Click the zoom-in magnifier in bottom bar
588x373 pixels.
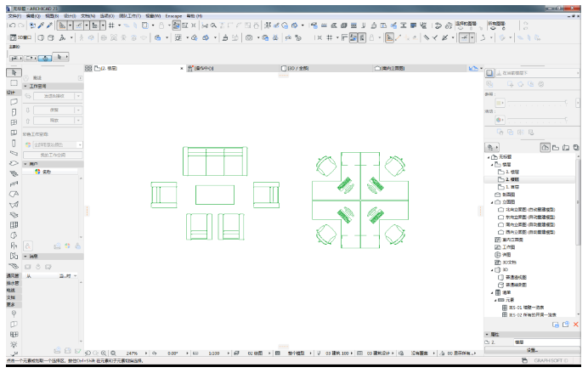click(104, 353)
